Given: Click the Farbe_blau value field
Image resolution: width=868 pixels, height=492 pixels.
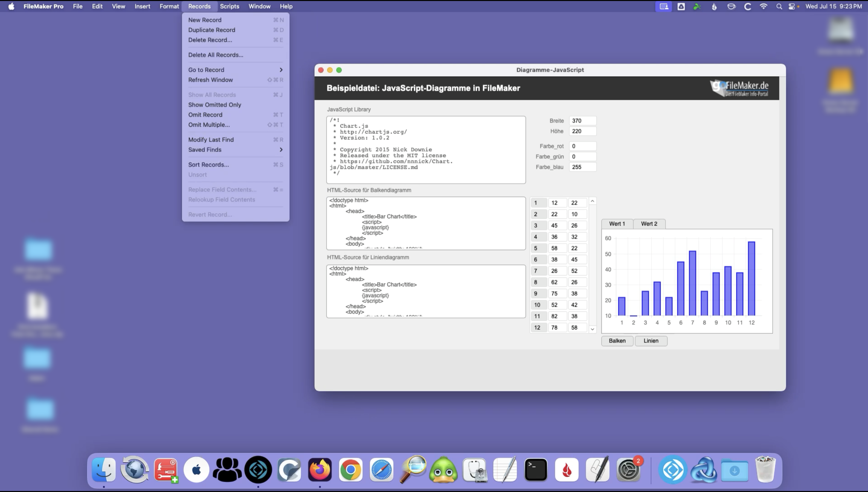Looking at the screenshot, I should pos(583,167).
